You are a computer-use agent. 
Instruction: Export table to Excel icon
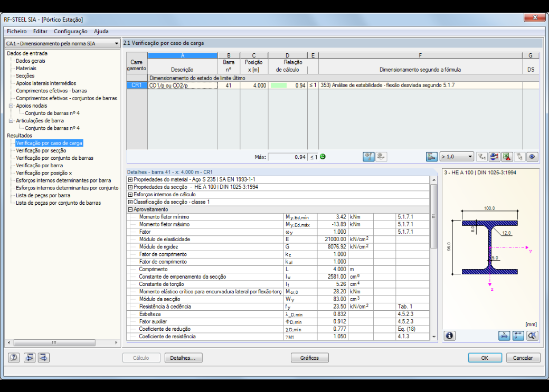coord(507,157)
